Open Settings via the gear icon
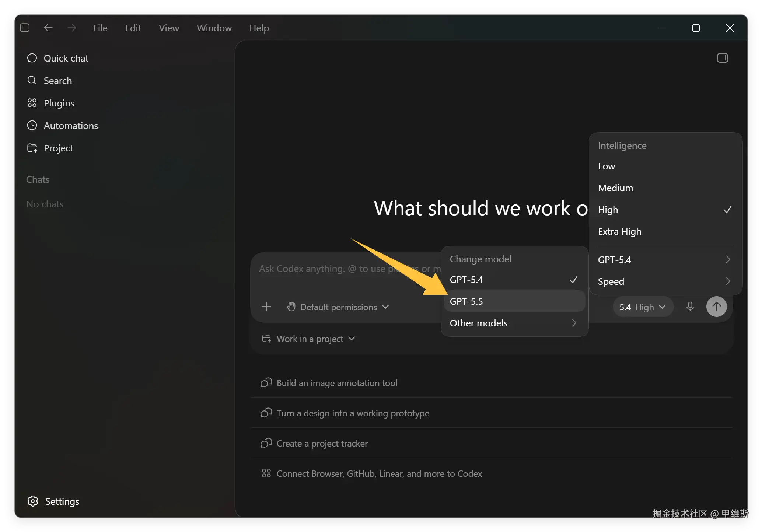This screenshot has width=762, height=532. coord(33,501)
